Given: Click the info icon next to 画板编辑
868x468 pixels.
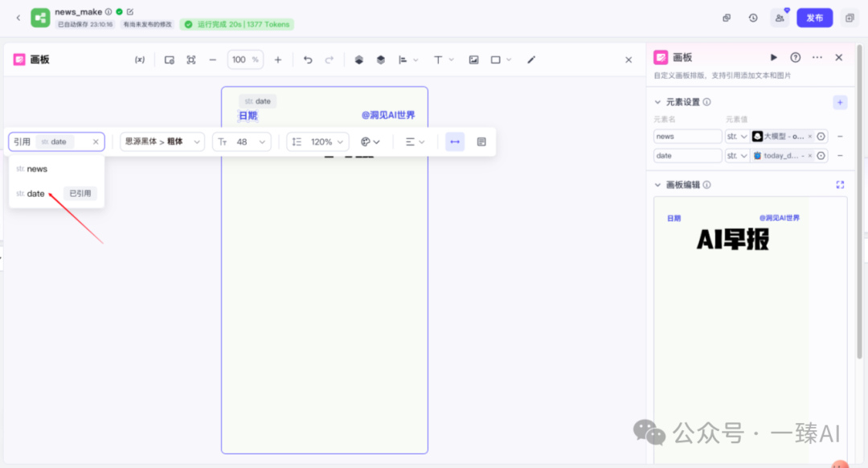Looking at the screenshot, I should [x=707, y=185].
